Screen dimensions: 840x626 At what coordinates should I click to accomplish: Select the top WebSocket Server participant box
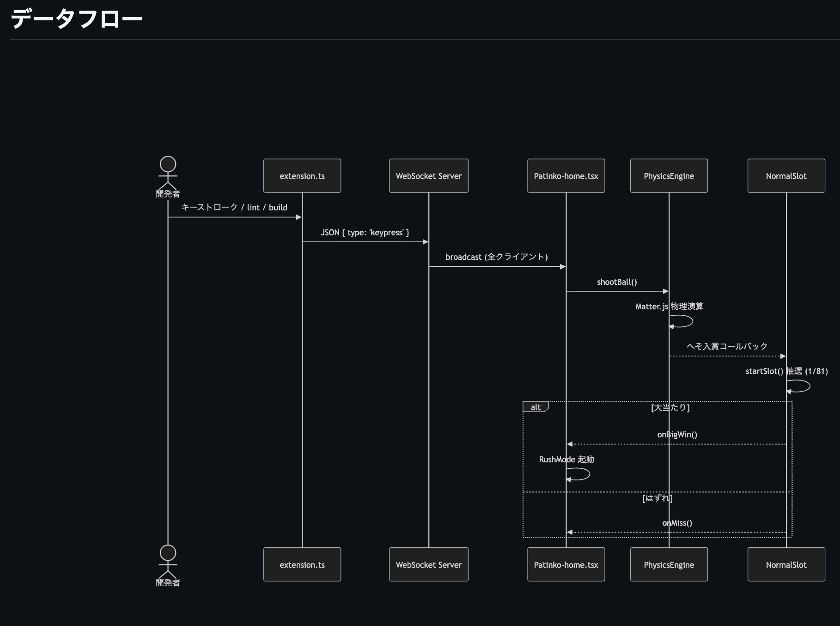(428, 176)
